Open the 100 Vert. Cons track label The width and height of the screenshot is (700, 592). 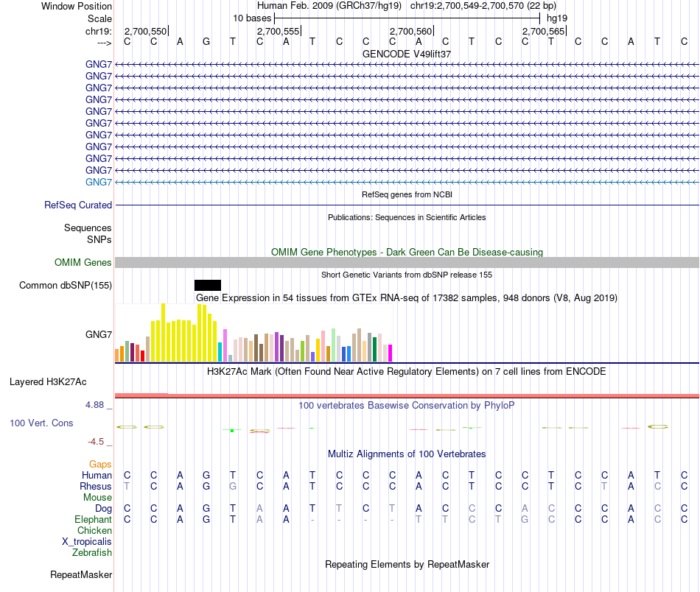[41, 423]
